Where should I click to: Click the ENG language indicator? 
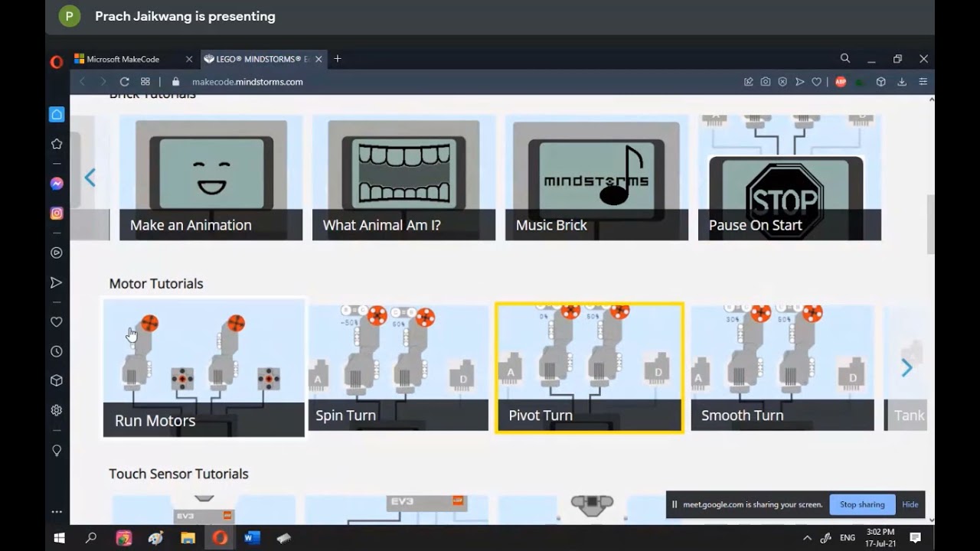(x=848, y=538)
